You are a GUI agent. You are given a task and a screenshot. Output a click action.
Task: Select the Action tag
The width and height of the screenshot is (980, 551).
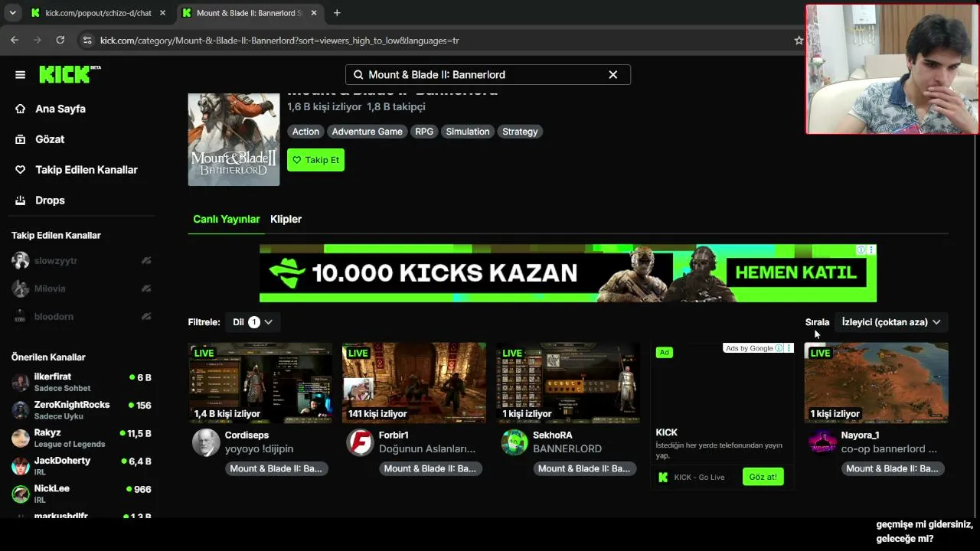pos(305,132)
